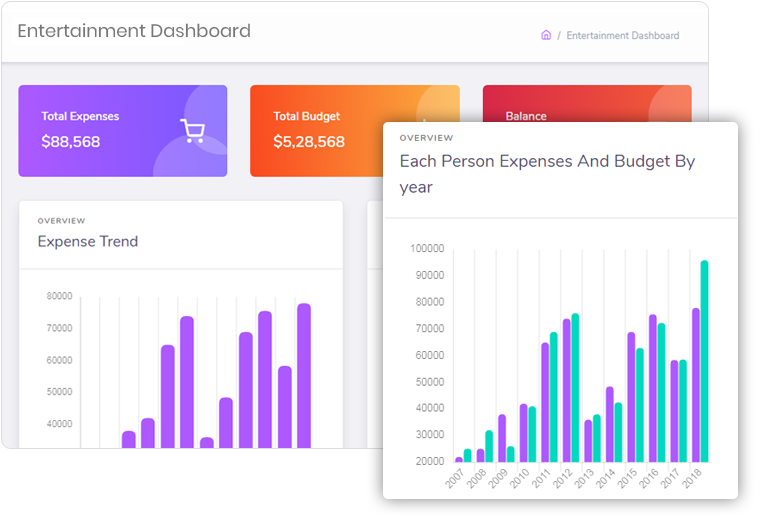760x520 pixels.
Task: Click the purple 2014 bar in the overview chart
Action: [x=610, y=424]
